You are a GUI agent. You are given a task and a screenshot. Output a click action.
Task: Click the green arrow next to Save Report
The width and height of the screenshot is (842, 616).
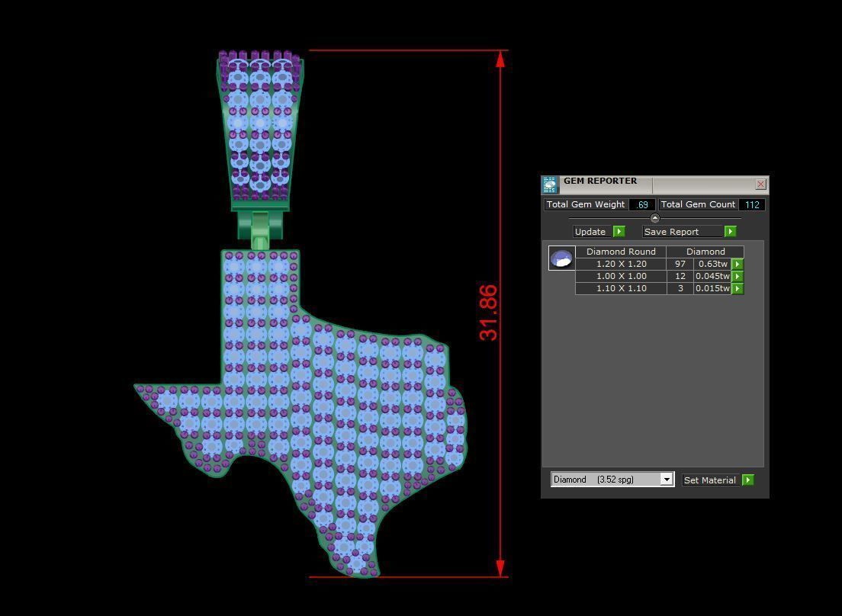(x=731, y=231)
